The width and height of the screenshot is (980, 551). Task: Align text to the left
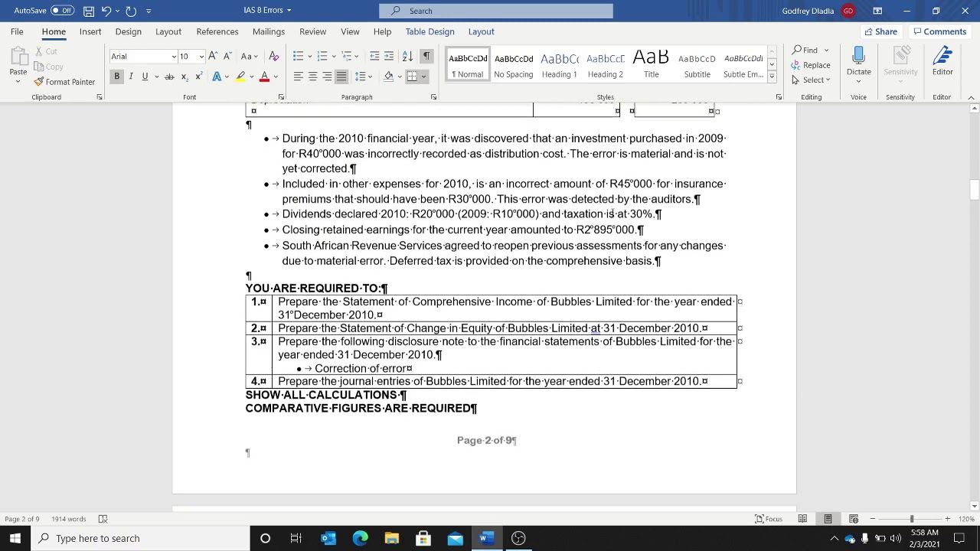[298, 77]
